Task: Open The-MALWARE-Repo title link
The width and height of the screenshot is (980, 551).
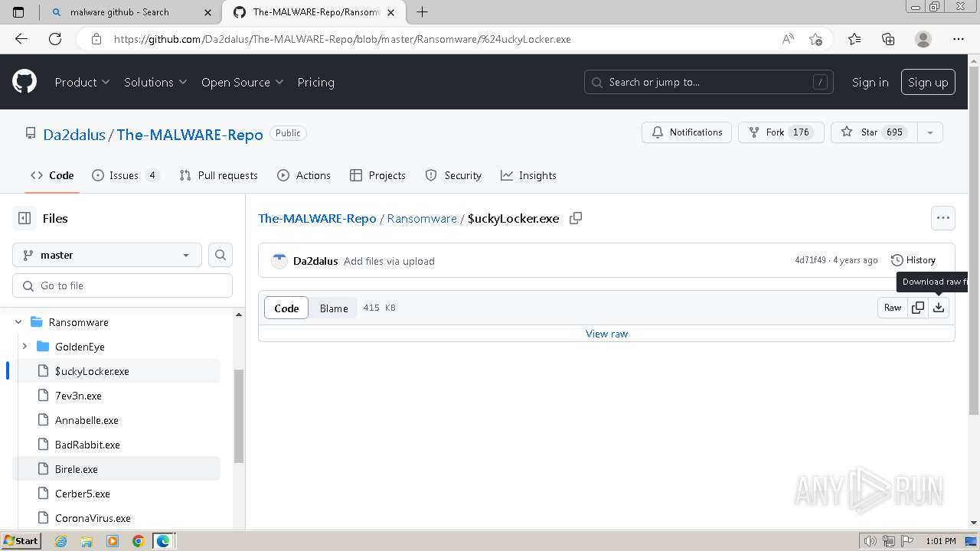Action: point(190,135)
